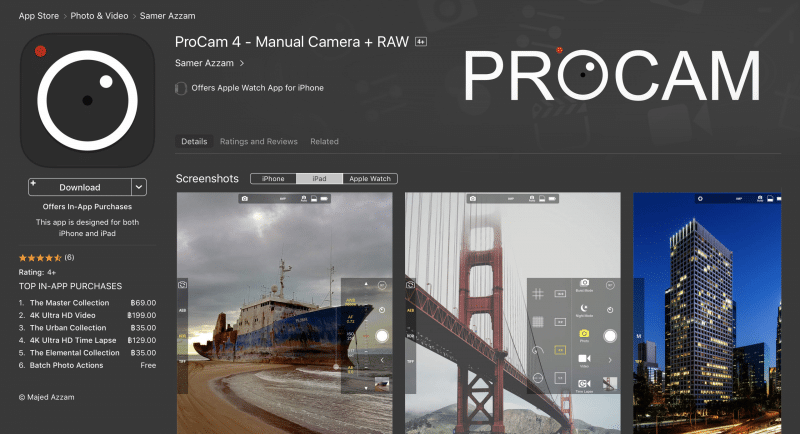Click the ProCam app icon
800x434 pixels.
87,100
